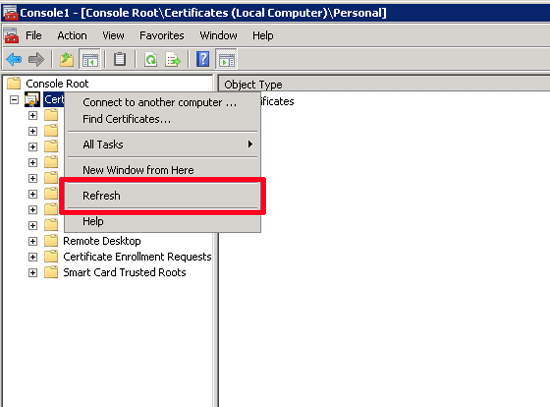Image resolution: width=550 pixels, height=407 pixels.
Task: Open the Help menu in menu bar
Action: 263,35
